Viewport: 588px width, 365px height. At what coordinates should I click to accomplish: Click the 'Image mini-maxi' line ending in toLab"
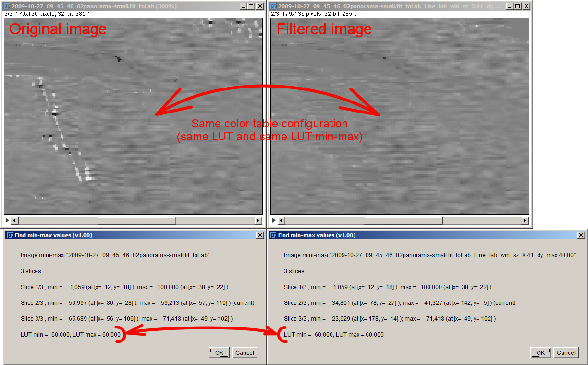pyautogui.click(x=115, y=255)
